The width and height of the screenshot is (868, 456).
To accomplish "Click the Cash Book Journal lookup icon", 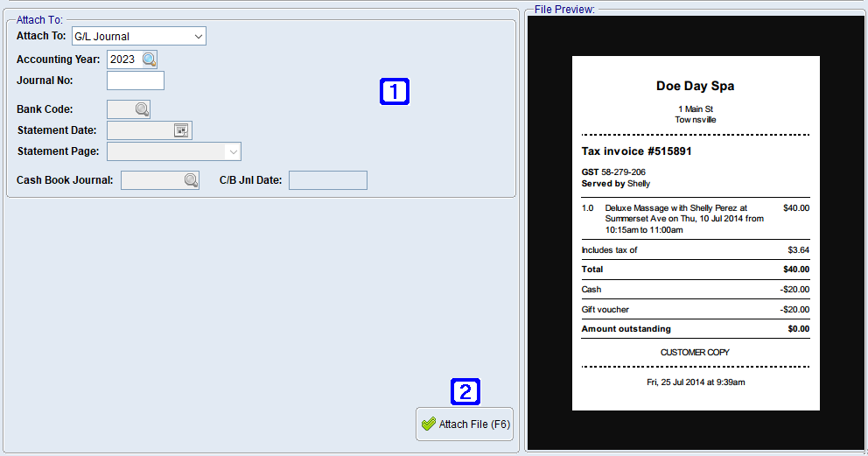I will (x=191, y=180).
